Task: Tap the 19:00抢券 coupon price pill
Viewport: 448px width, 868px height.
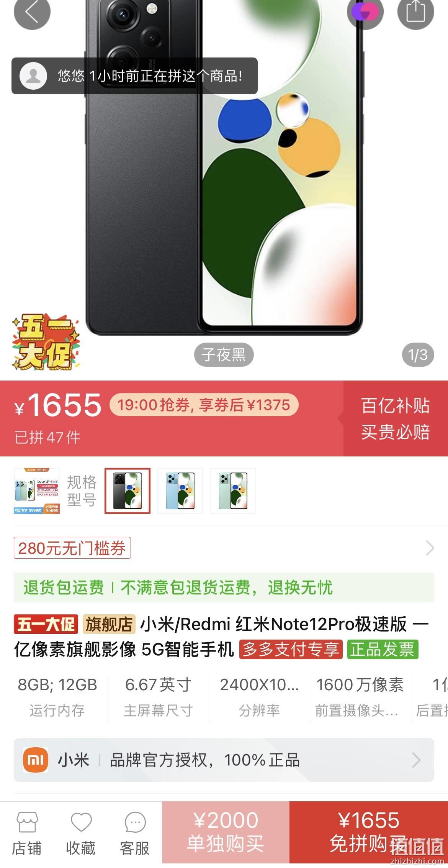Action: [x=204, y=405]
